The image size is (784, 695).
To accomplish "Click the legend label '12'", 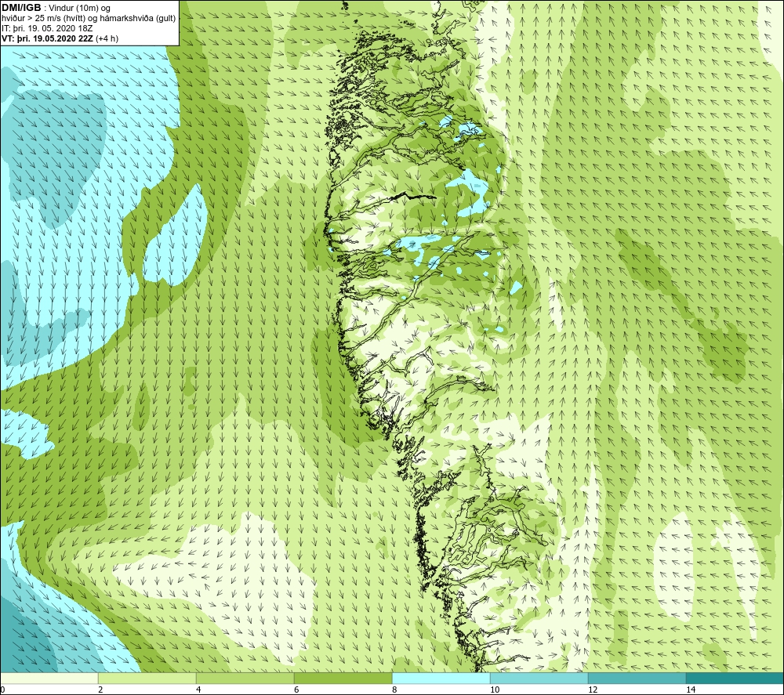I will coord(593,690).
